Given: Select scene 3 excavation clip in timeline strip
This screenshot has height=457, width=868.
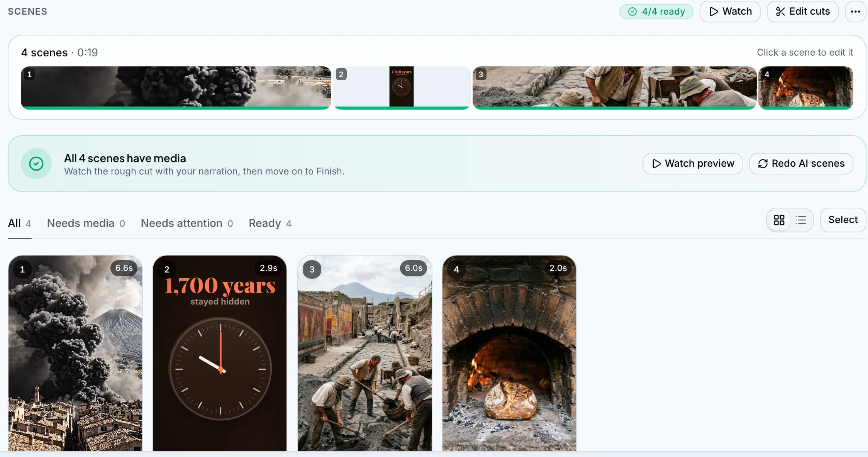Looking at the screenshot, I should (x=614, y=88).
